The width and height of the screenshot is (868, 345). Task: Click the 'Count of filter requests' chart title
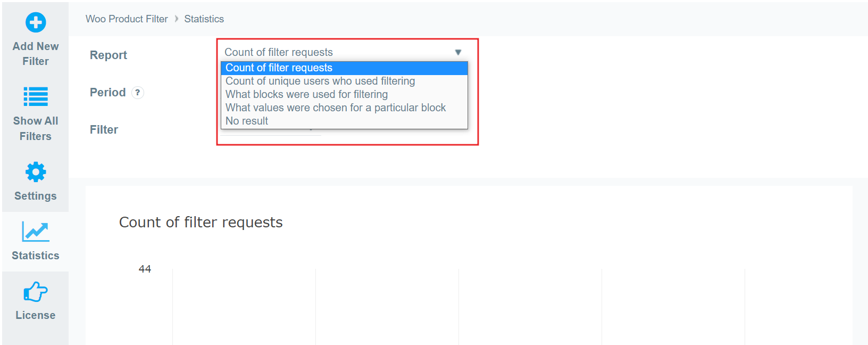[x=201, y=222]
